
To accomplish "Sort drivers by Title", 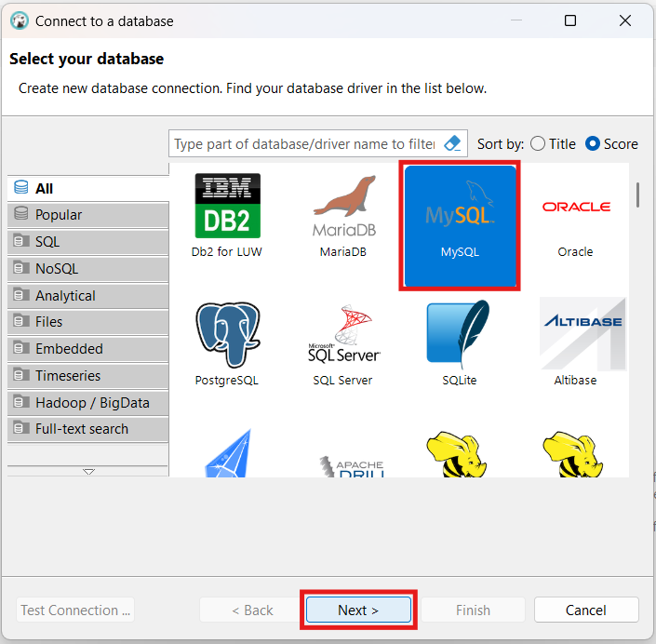I will pyautogui.click(x=553, y=144).
